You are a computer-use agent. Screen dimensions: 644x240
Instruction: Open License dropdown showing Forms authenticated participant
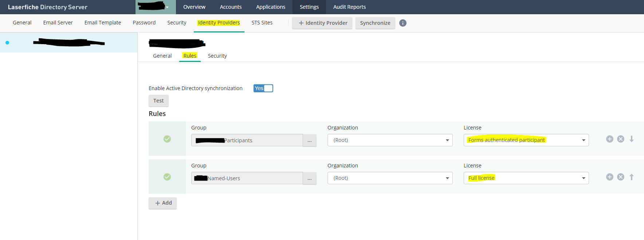(526, 140)
